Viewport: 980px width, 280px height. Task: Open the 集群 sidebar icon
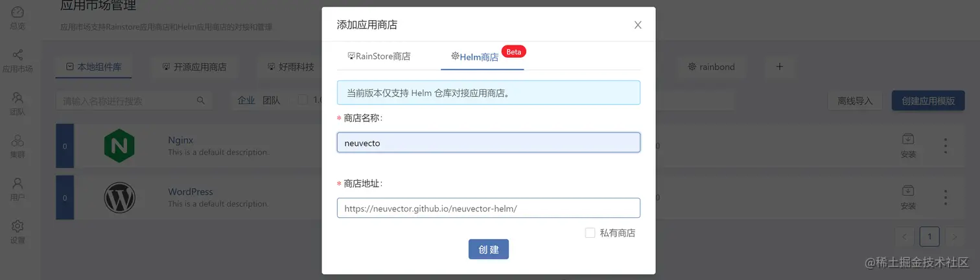click(x=17, y=141)
